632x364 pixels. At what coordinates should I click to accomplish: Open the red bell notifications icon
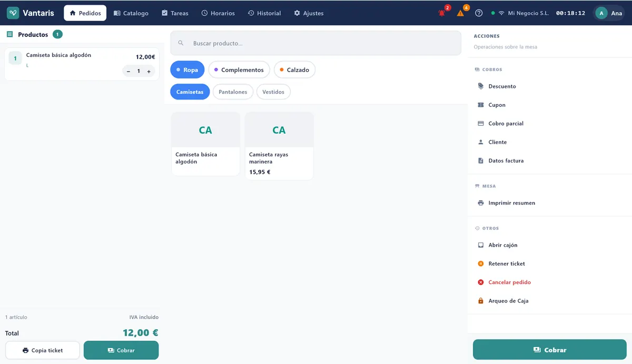[x=442, y=13]
